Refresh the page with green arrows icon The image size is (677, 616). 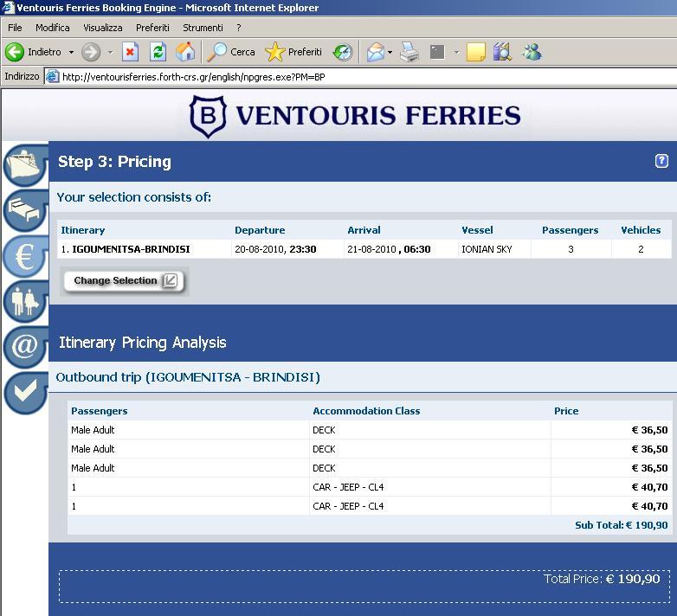pos(158,52)
